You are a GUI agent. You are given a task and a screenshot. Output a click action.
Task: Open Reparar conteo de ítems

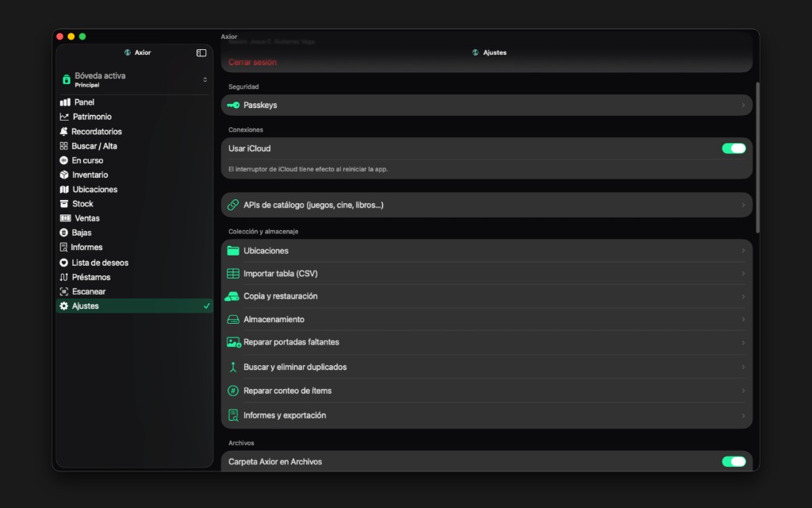(x=486, y=391)
